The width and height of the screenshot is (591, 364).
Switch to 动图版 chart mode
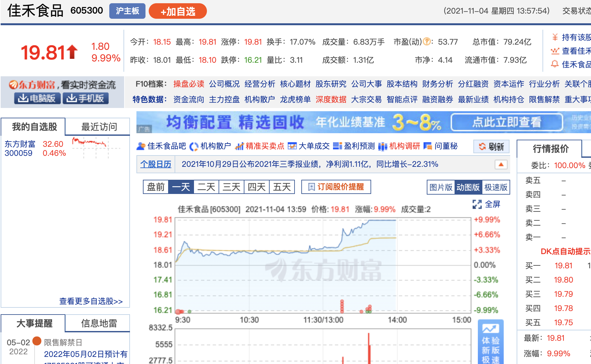click(x=468, y=187)
